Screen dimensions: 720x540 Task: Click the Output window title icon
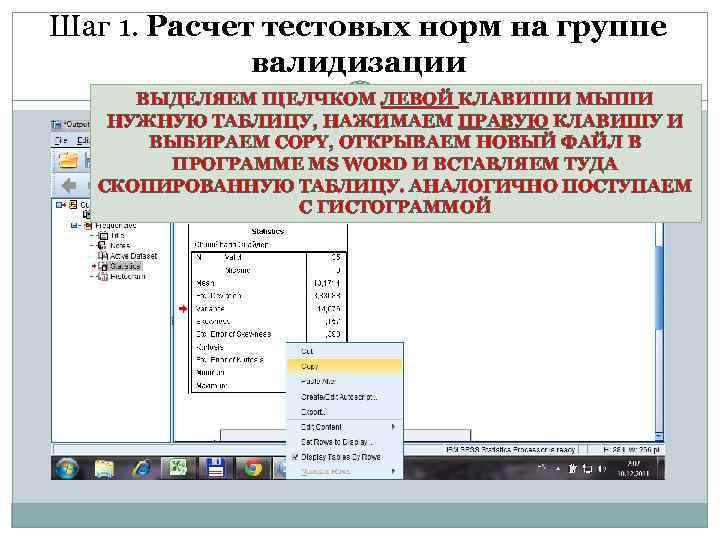56,124
